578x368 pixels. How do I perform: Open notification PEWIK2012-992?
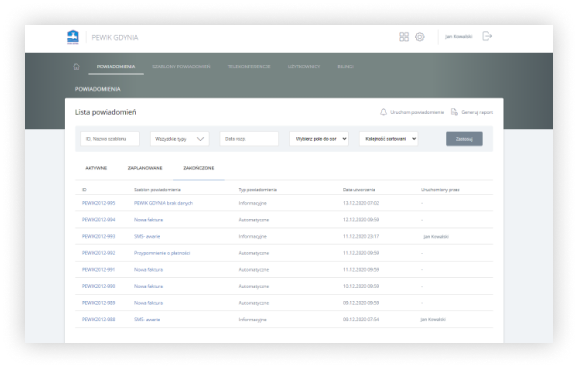98,253
